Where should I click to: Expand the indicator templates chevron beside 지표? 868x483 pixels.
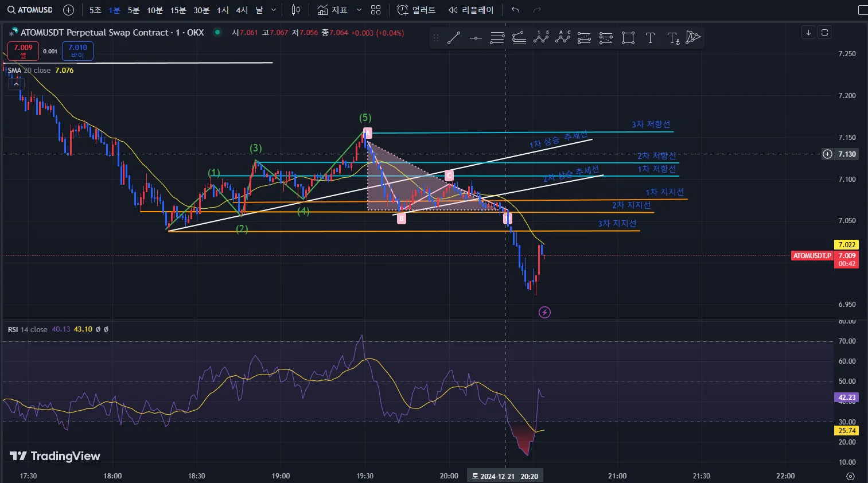[359, 10]
